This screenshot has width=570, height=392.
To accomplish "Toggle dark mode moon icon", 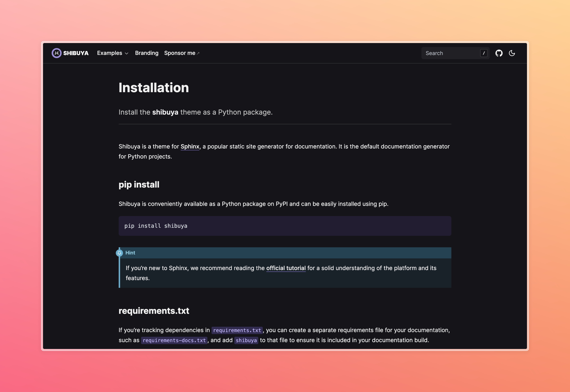I will point(512,53).
